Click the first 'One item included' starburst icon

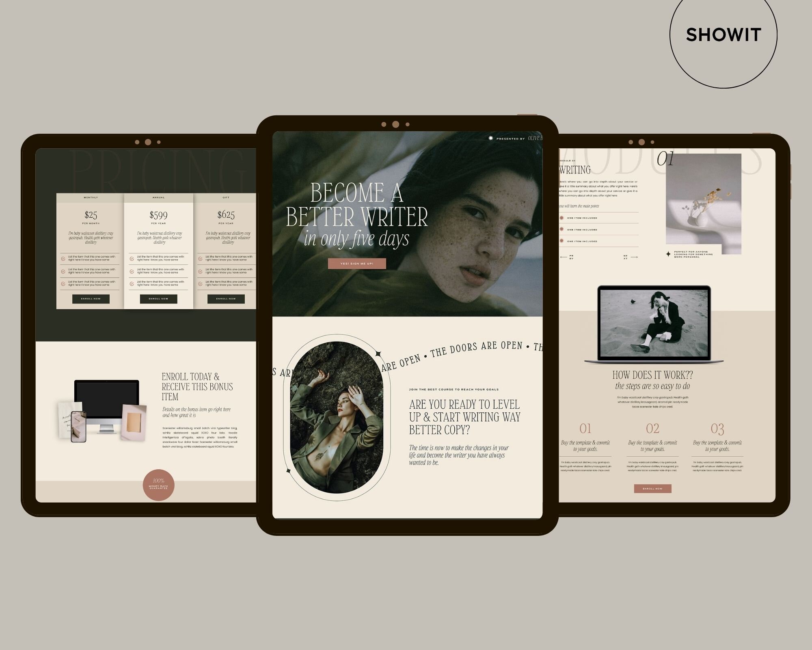tap(562, 218)
